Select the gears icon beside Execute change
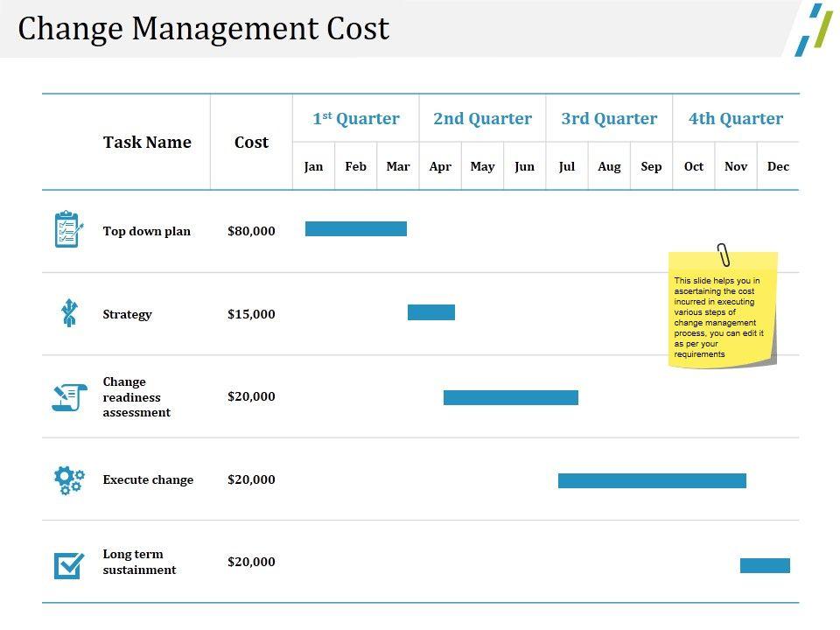This screenshot has width=840, height=630. coord(69,479)
